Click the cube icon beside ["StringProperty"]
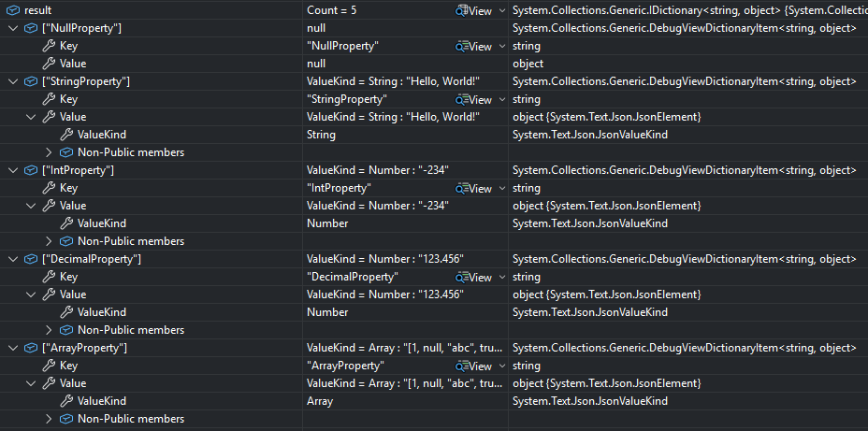The height and width of the screenshot is (431, 868). [31, 81]
